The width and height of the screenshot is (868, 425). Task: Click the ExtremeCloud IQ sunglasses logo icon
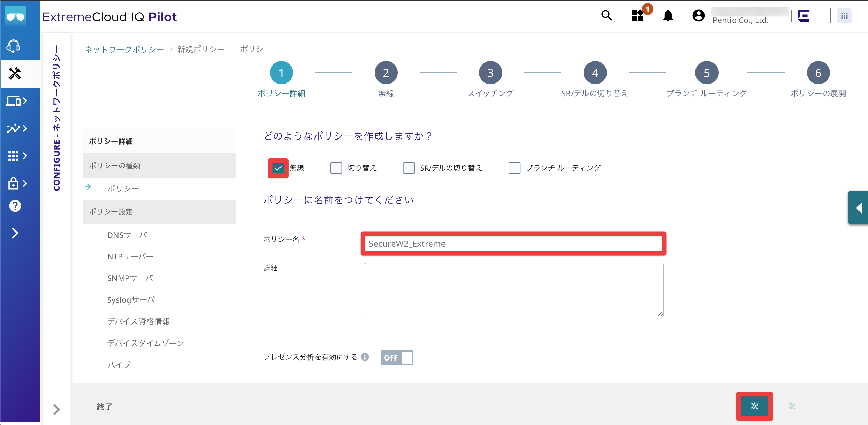[16, 16]
